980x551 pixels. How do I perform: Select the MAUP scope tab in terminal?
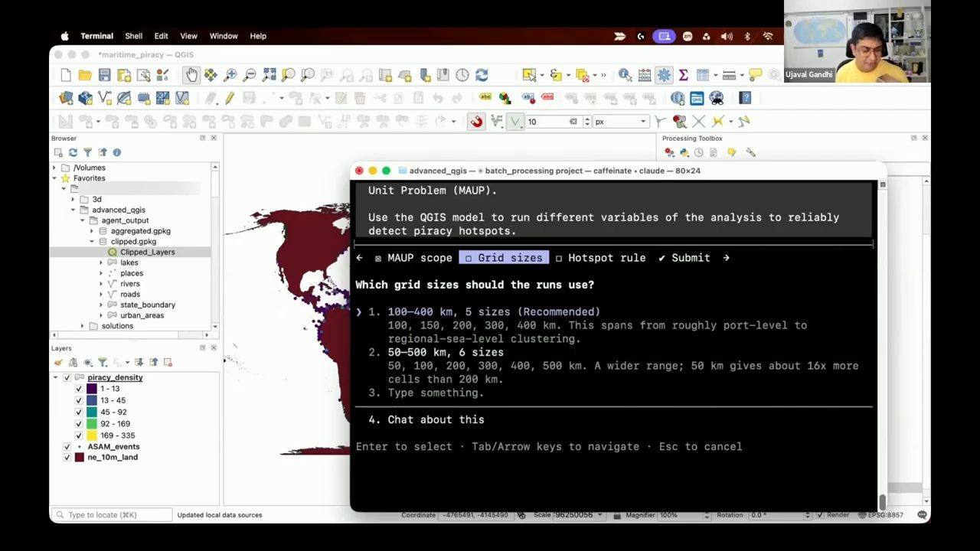click(413, 258)
